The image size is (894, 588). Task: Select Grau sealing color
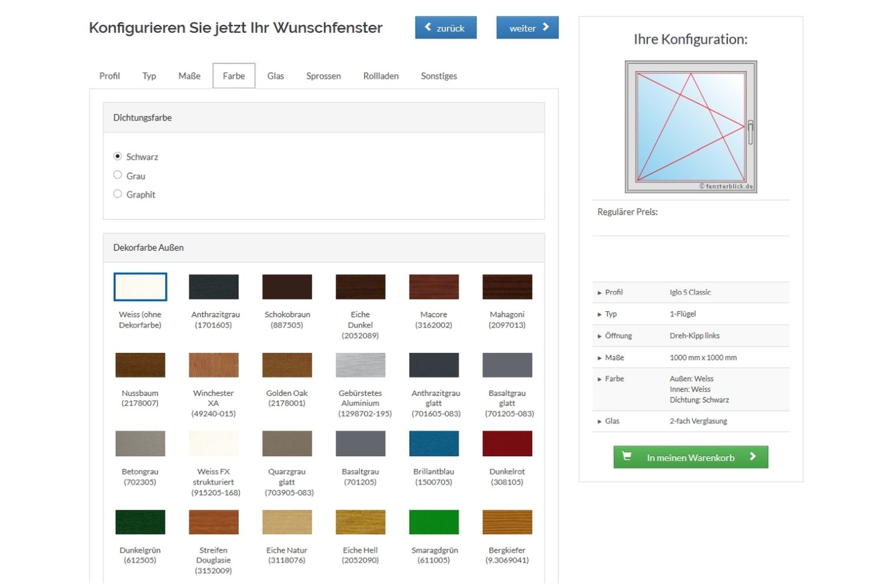118,175
